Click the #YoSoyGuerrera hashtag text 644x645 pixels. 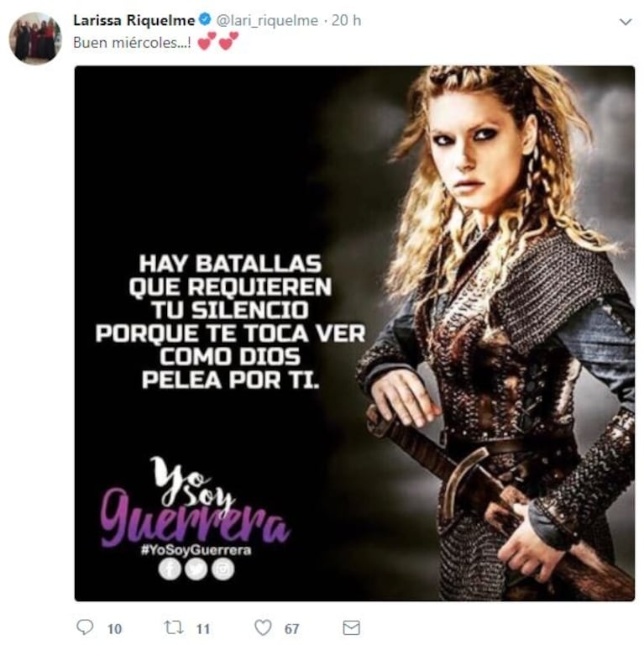196,549
